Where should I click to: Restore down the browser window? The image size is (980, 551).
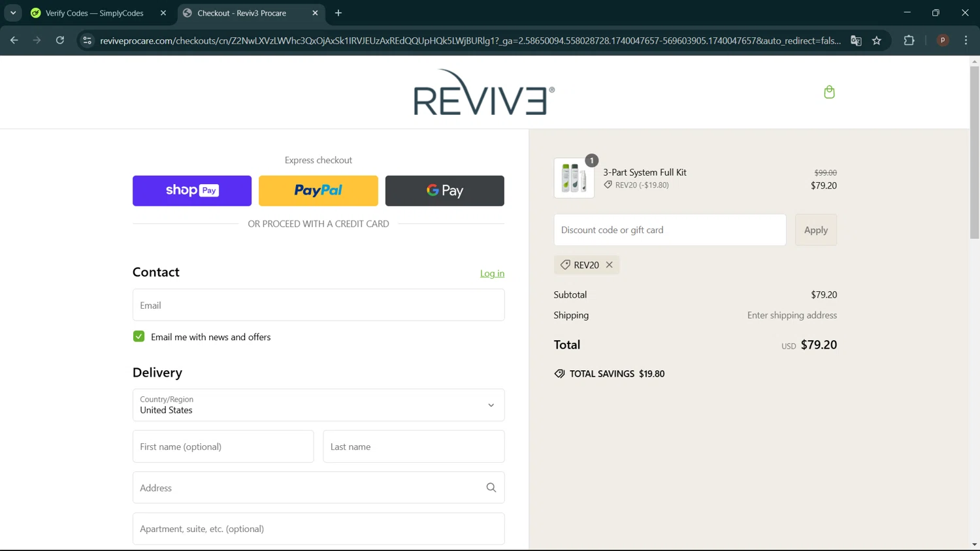[x=936, y=12]
